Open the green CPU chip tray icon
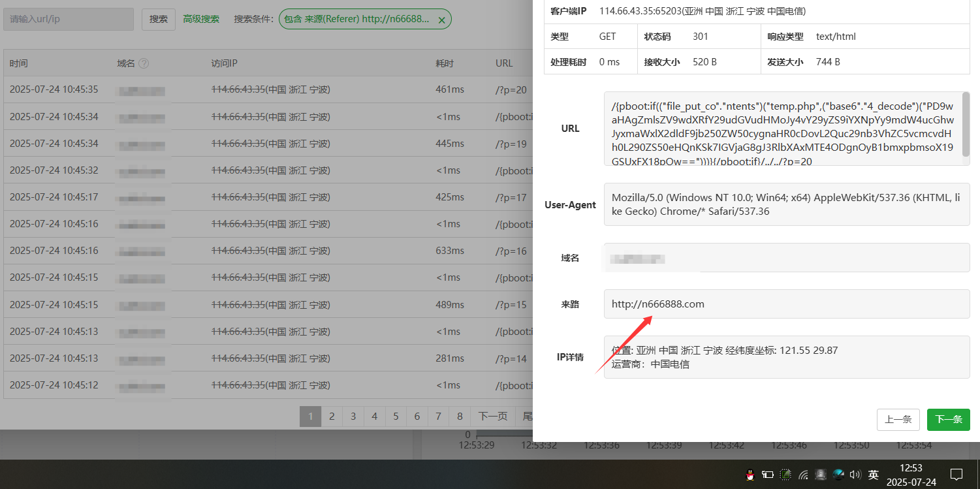Image resolution: width=980 pixels, height=489 pixels. (x=785, y=475)
